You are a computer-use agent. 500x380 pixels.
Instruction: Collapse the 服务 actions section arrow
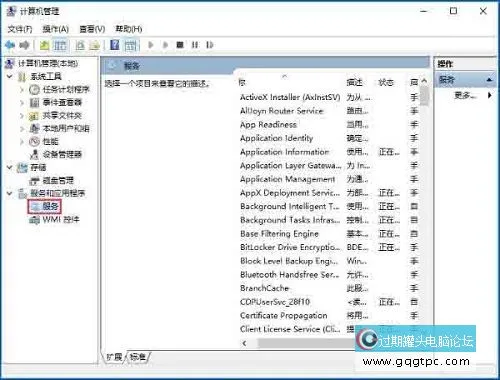coord(489,80)
